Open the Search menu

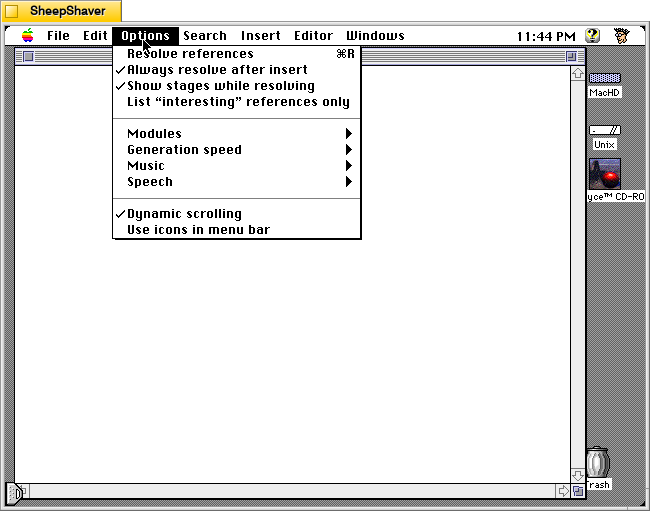(x=205, y=36)
